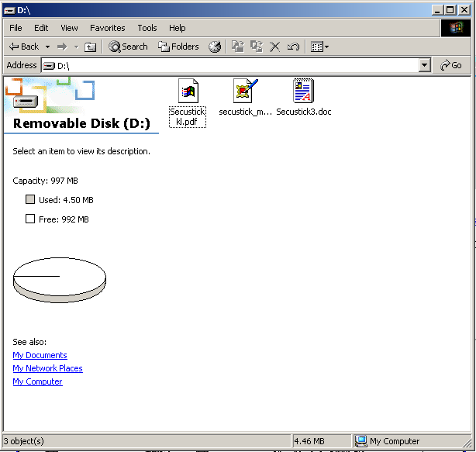Open the Search pane
This screenshot has height=452, width=476.
pos(128,47)
